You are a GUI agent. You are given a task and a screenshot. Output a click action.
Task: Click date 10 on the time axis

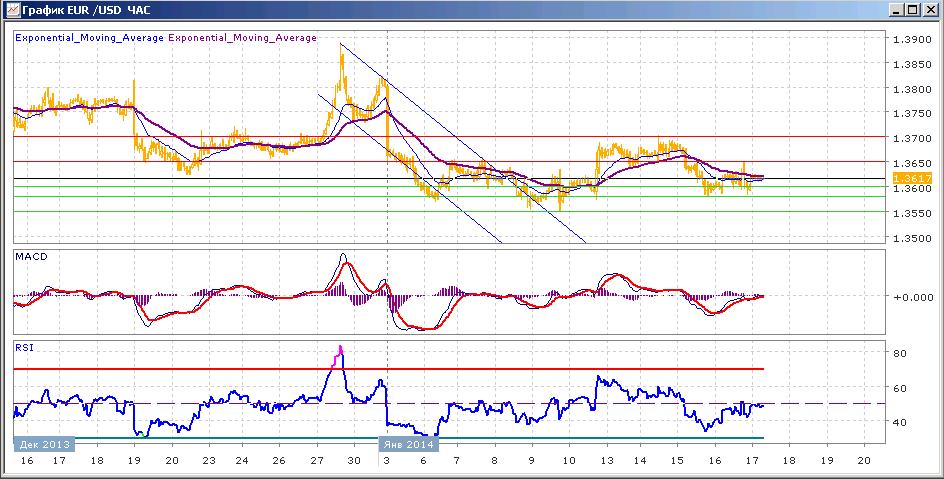pyautogui.click(x=569, y=461)
